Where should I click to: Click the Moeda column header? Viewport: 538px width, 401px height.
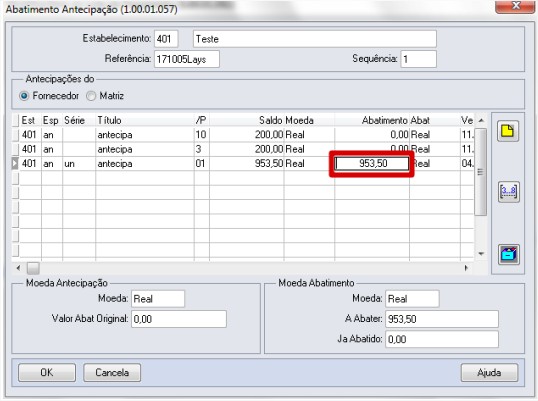pos(309,120)
